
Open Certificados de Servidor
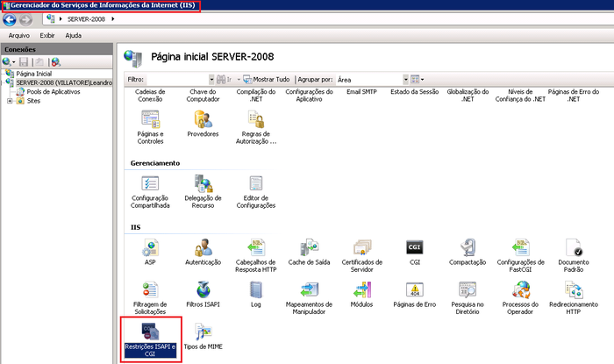click(x=361, y=256)
